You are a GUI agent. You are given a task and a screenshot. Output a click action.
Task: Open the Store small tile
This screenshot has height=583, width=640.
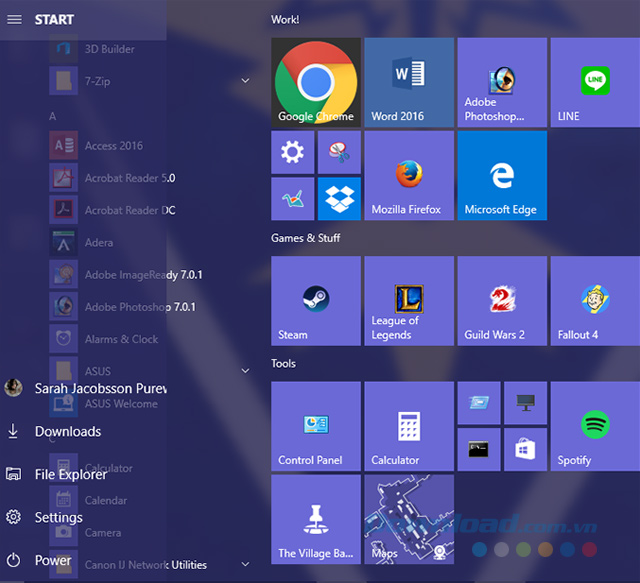tap(525, 449)
